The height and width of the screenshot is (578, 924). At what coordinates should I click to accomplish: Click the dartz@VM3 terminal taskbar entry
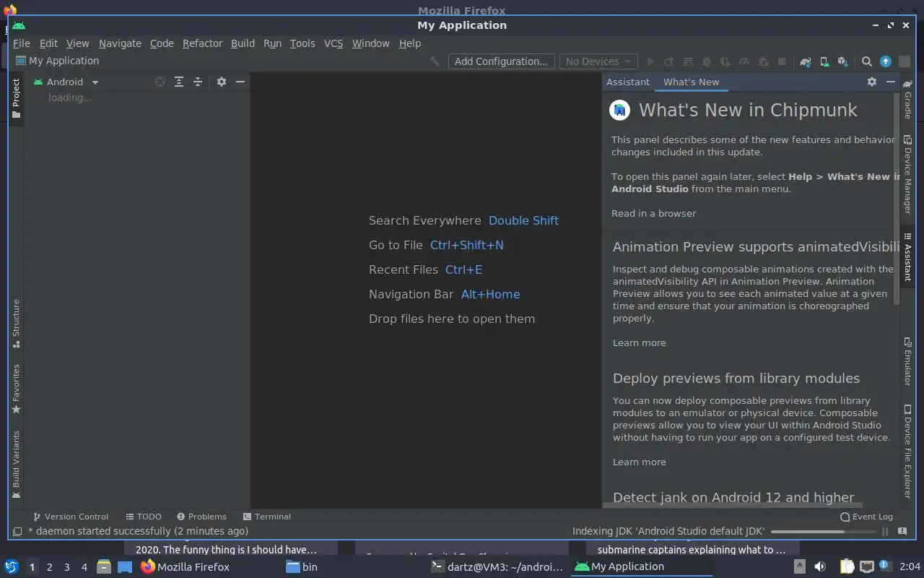[497, 566]
